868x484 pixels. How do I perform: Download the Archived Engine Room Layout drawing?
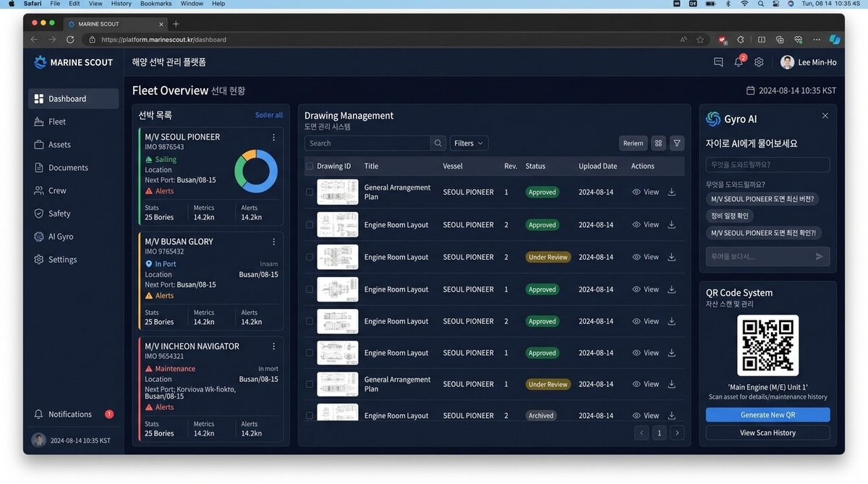(x=671, y=415)
